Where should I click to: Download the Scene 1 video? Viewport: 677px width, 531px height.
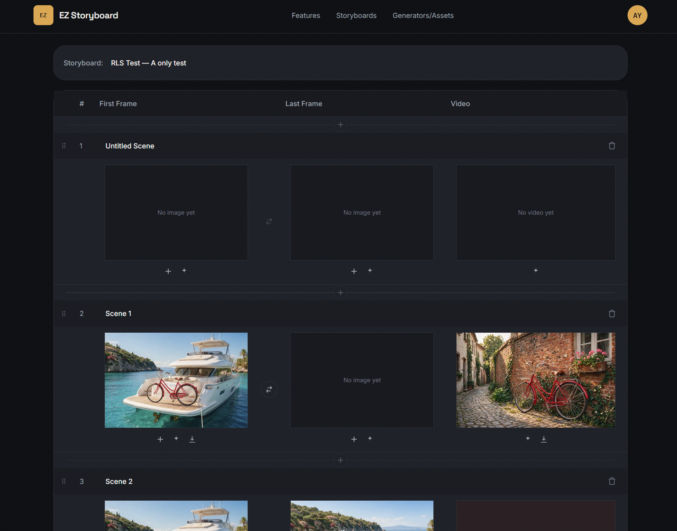pyautogui.click(x=544, y=439)
